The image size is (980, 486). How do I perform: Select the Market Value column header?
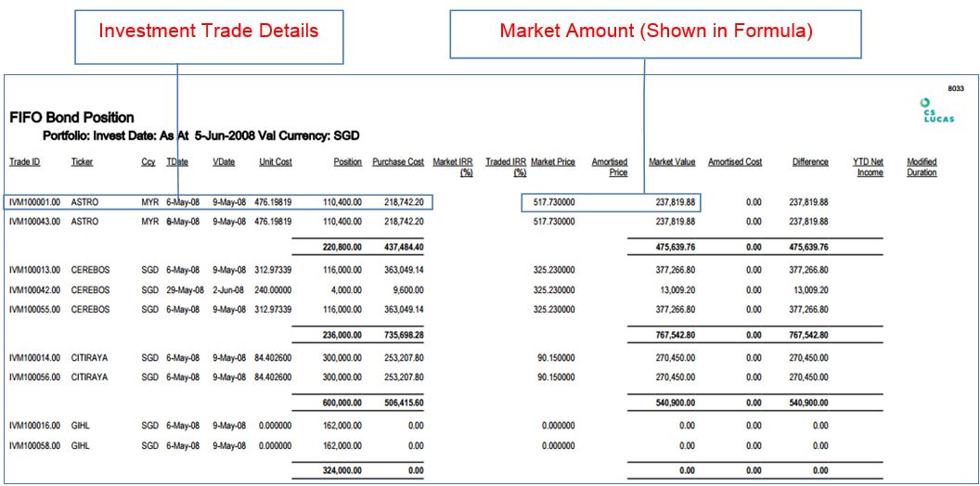pos(672,162)
